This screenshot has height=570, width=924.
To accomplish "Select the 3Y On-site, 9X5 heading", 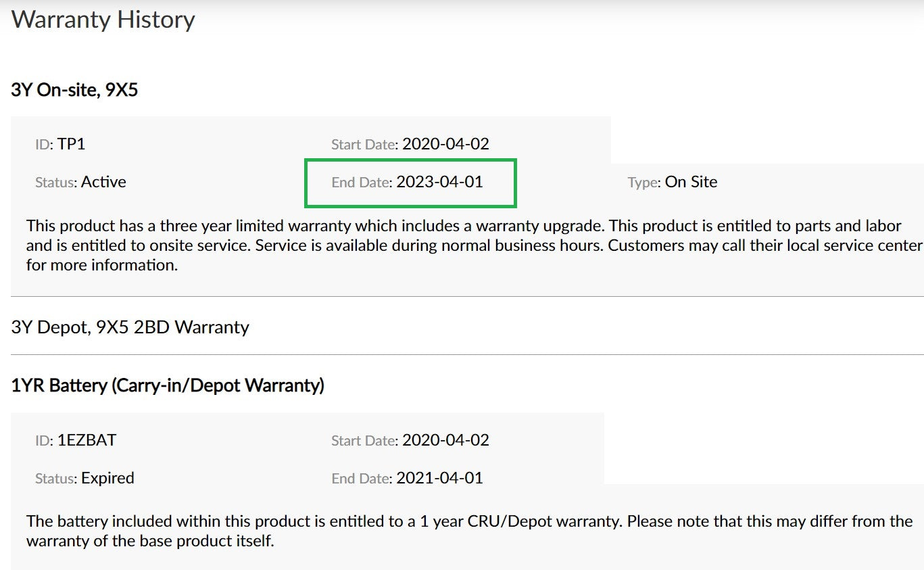I will point(75,89).
